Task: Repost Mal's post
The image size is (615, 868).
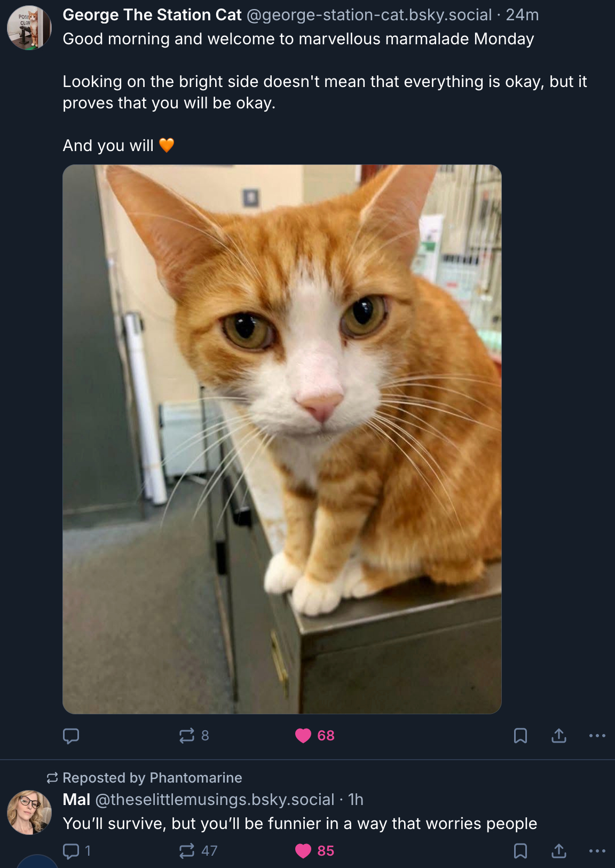Action: (187, 850)
